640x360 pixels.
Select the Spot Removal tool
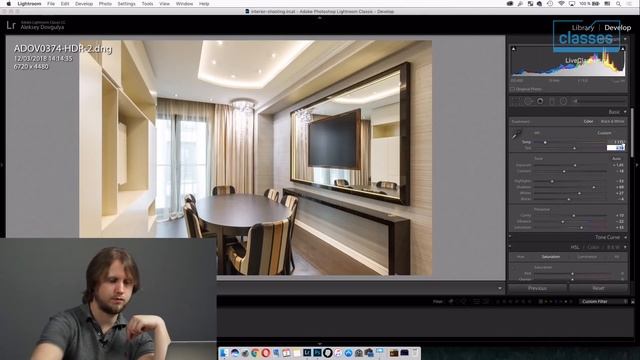coord(529,101)
